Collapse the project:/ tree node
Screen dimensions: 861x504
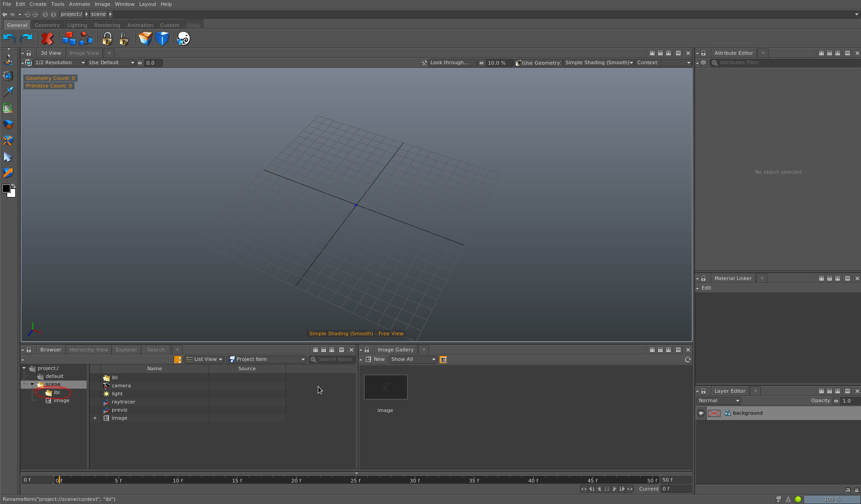[24, 368]
